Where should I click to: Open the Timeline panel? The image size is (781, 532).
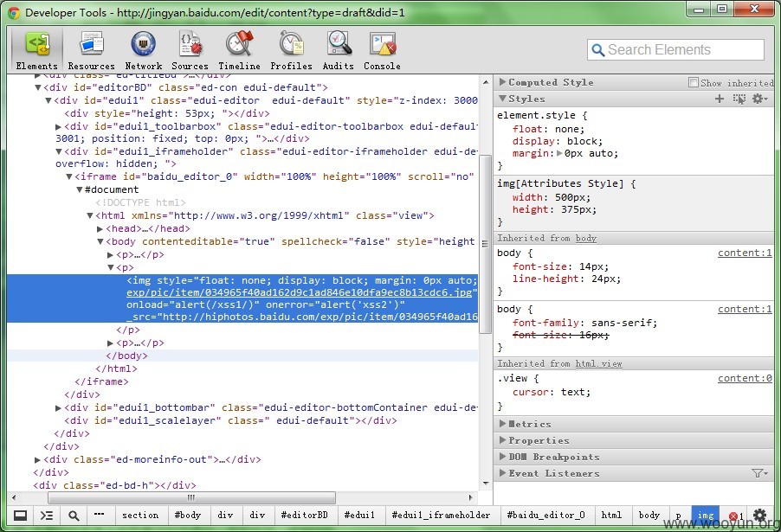pyautogui.click(x=239, y=51)
